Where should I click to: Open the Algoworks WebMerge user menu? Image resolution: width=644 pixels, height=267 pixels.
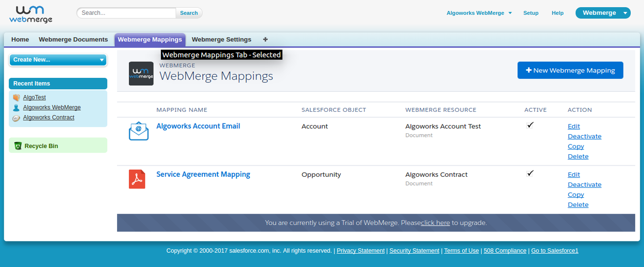479,13
